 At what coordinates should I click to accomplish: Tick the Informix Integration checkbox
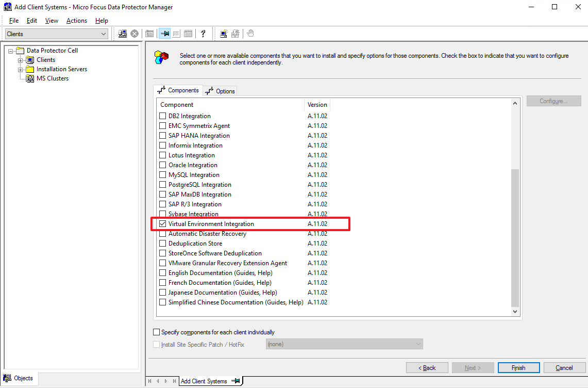[x=162, y=145]
